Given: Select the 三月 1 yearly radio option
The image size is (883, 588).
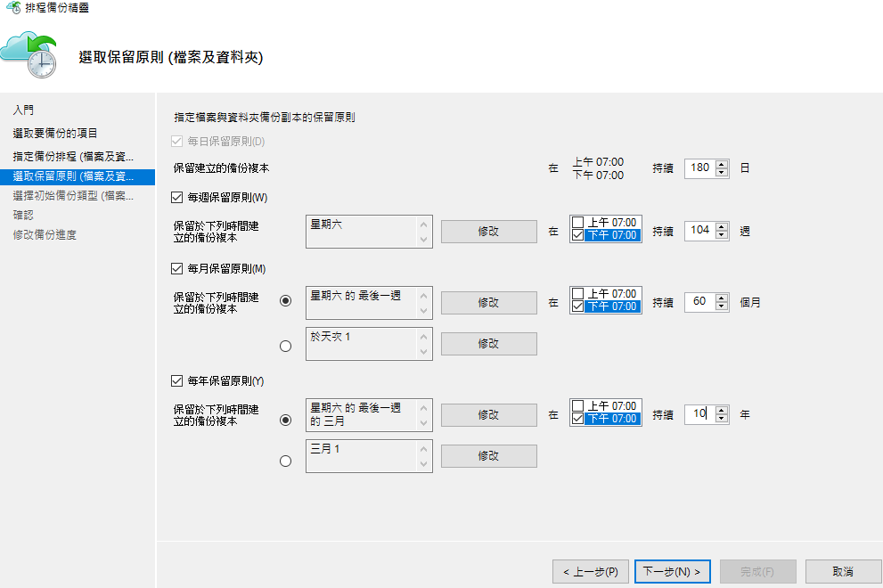Looking at the screenshot, I should coord(285,461).
